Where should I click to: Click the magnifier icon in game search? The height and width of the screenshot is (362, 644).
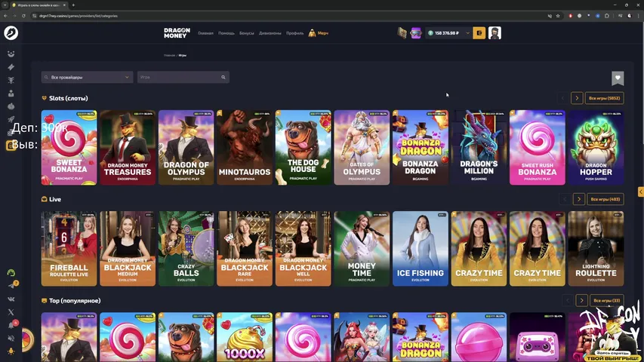[223, 77]
